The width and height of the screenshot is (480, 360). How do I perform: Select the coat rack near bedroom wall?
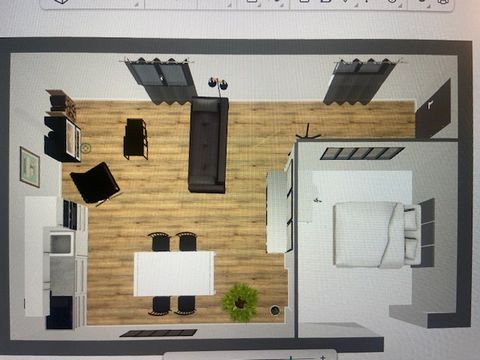308,131
